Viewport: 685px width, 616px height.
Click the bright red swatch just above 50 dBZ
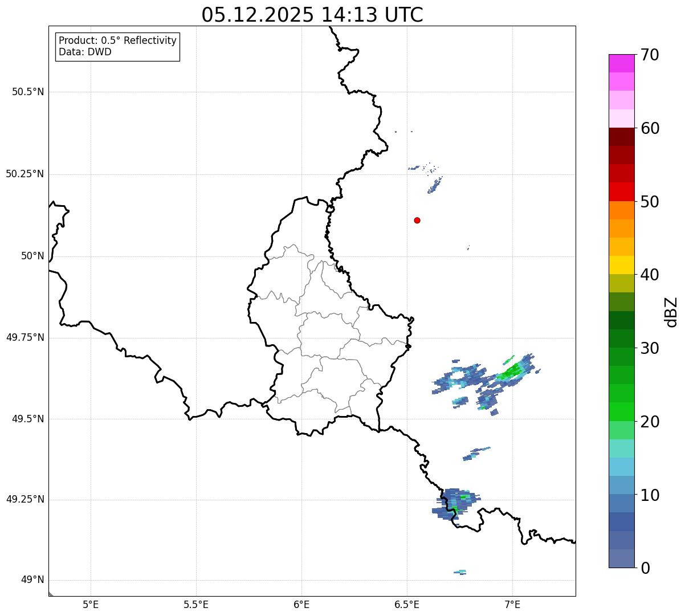click(621, 191)
